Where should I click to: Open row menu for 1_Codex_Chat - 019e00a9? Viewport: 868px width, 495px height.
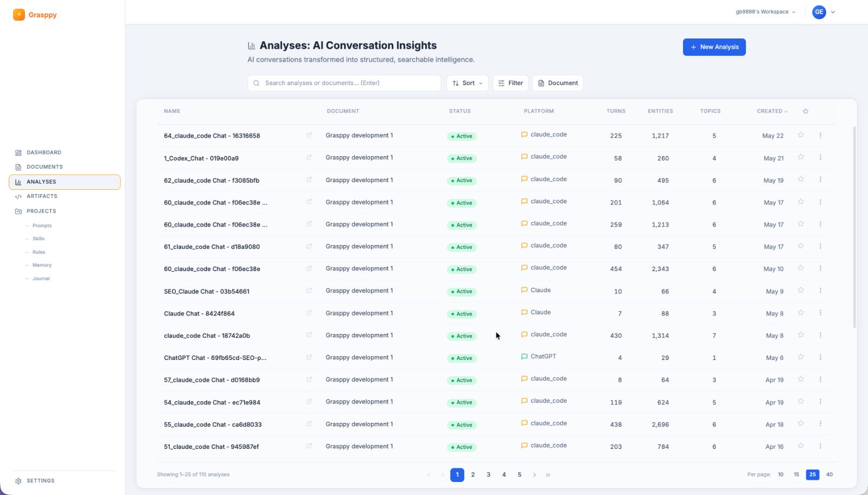[x=820, y=157]
